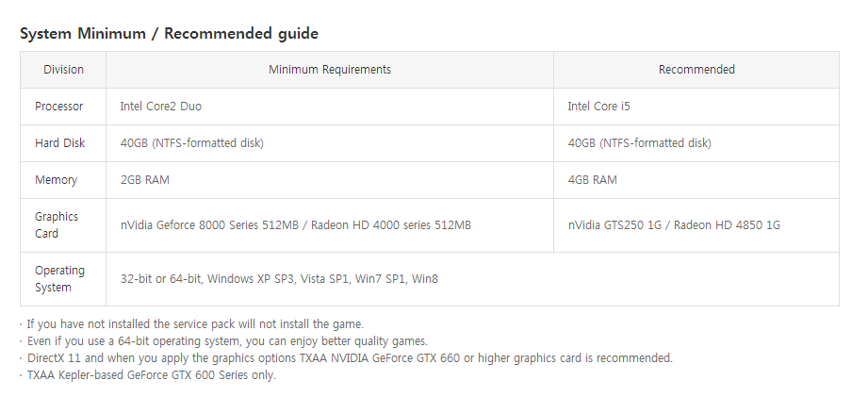Viewport: 868px width, 397px height.
Task: Click the 2GB RAM cell
Action: coord(144,180)
